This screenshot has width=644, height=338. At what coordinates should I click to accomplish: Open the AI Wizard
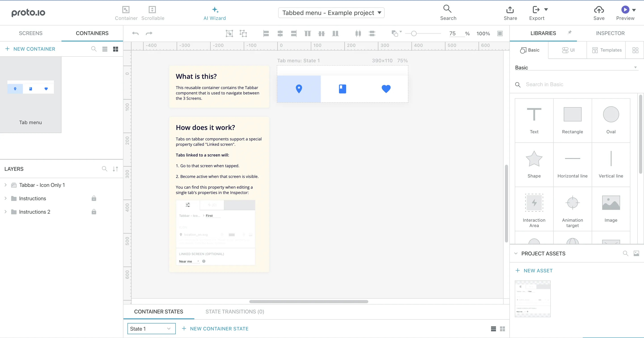point(214,13)
